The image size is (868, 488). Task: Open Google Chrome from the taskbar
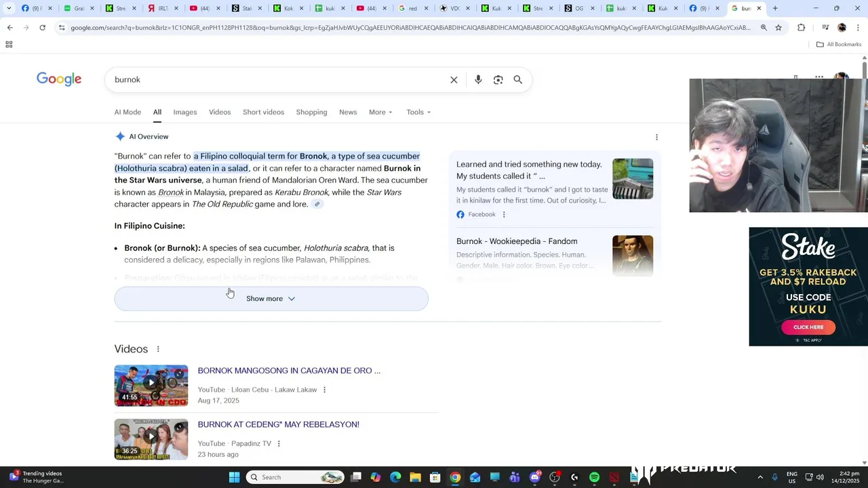pyautogui.click(x=455, y=477)
